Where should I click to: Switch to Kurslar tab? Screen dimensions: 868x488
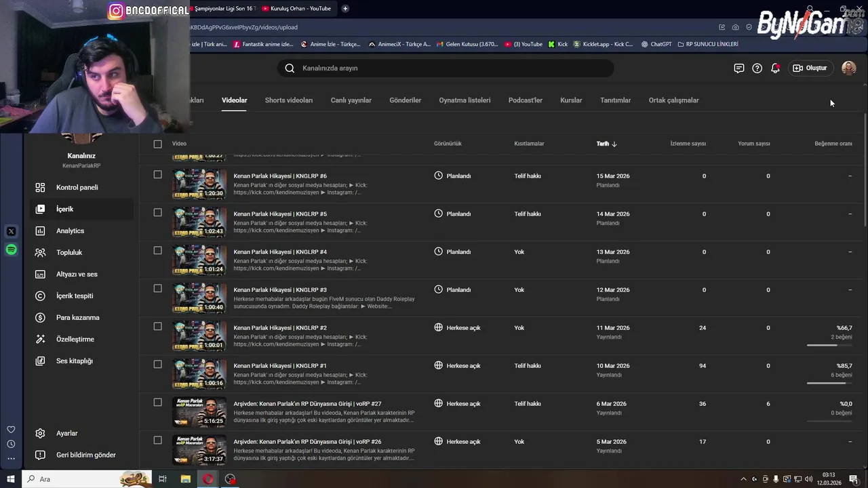571,100
